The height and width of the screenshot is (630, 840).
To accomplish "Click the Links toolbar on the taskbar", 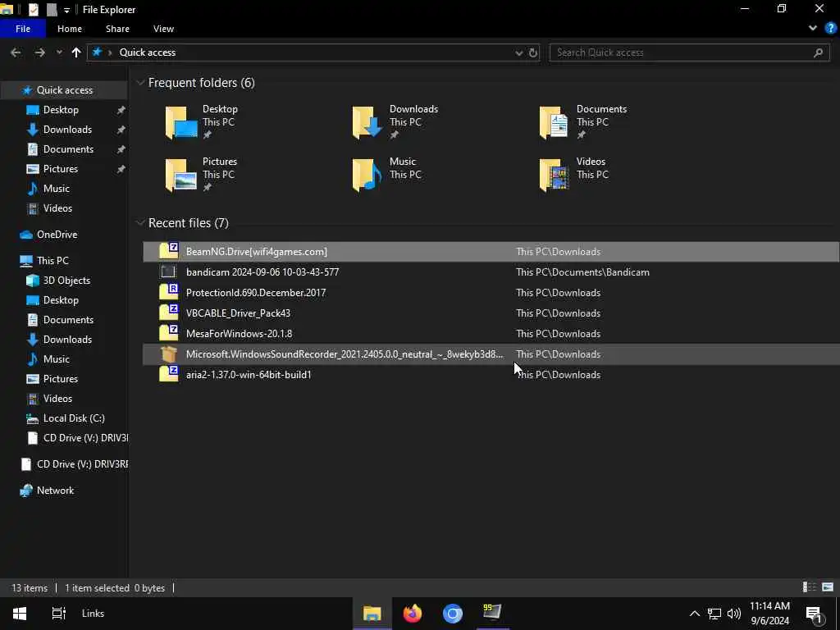I will point(94,614).
